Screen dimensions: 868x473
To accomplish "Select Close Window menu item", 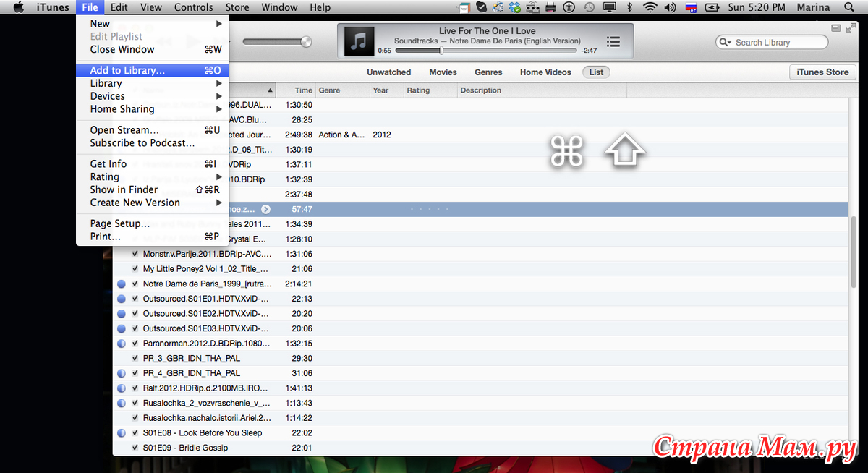I will click(x=153, y=49).
